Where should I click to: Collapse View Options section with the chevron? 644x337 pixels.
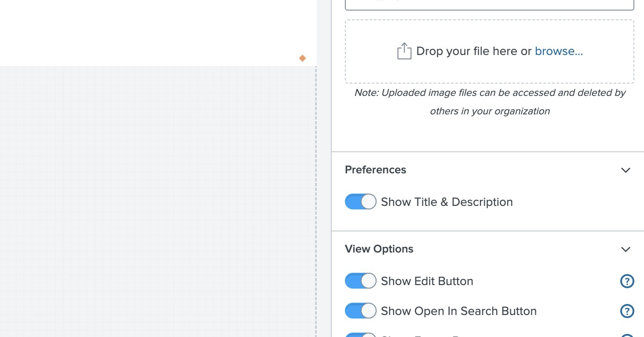pos(625,249)
